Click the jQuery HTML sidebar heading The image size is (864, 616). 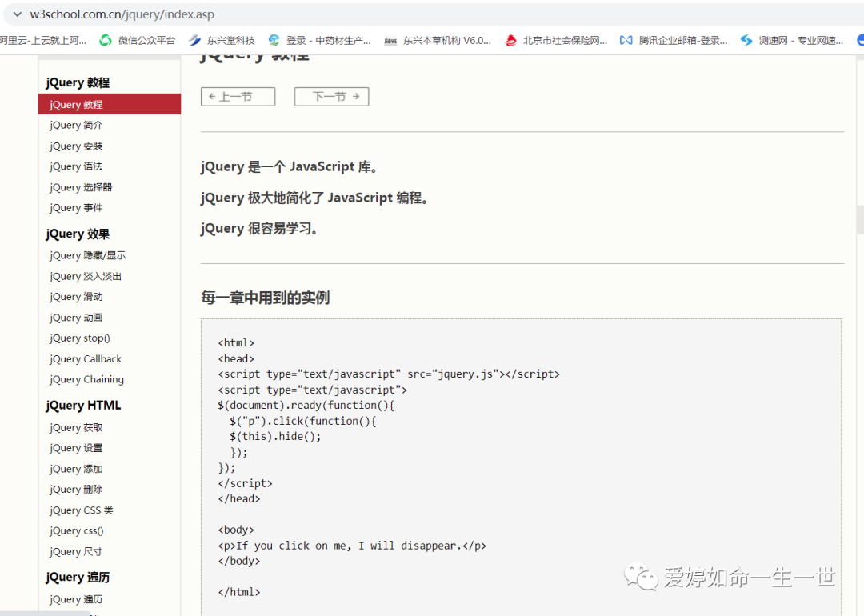pos(83,405)
